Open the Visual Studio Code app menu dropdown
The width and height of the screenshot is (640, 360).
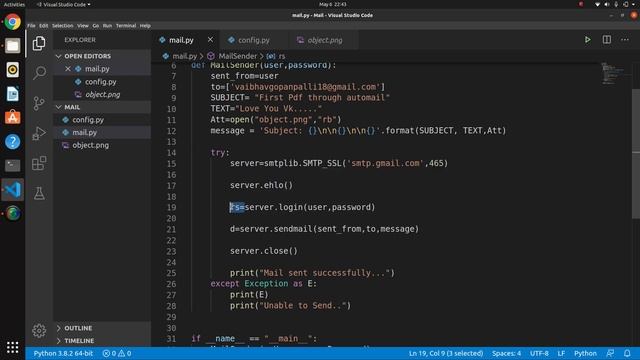point(64,4)
